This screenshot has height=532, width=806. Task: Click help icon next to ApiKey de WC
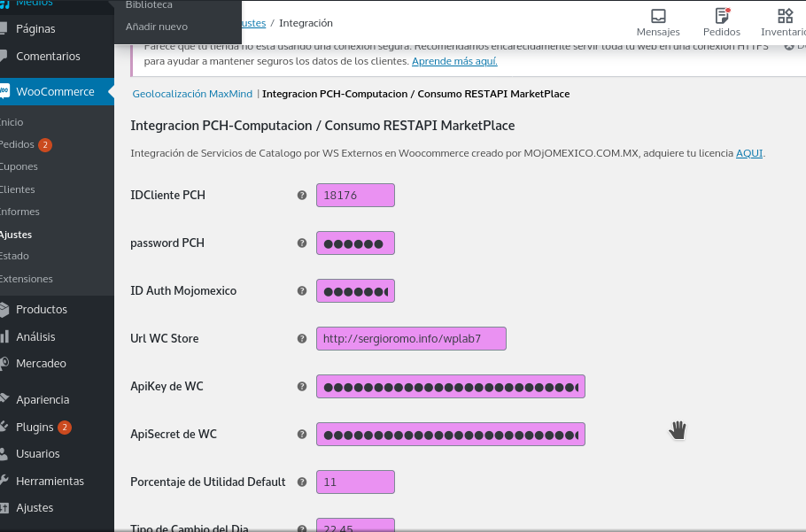[302, 387]
